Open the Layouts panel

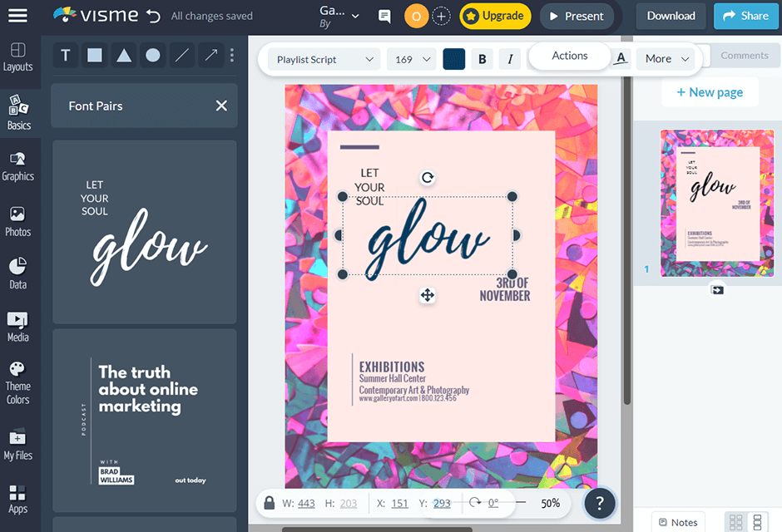(x=18, y=58)
